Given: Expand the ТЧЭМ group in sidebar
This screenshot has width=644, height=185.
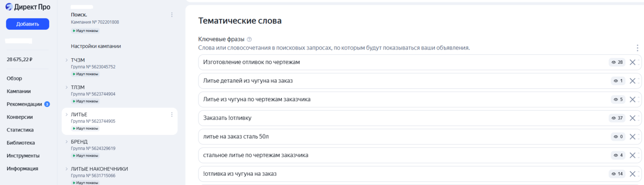Looking at the screenshot, I should coord(67,60).
